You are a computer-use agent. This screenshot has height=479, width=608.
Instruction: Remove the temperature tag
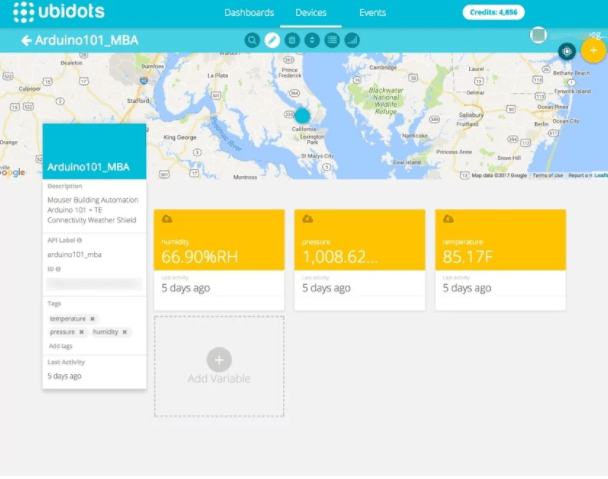click(x=92, y=319)
